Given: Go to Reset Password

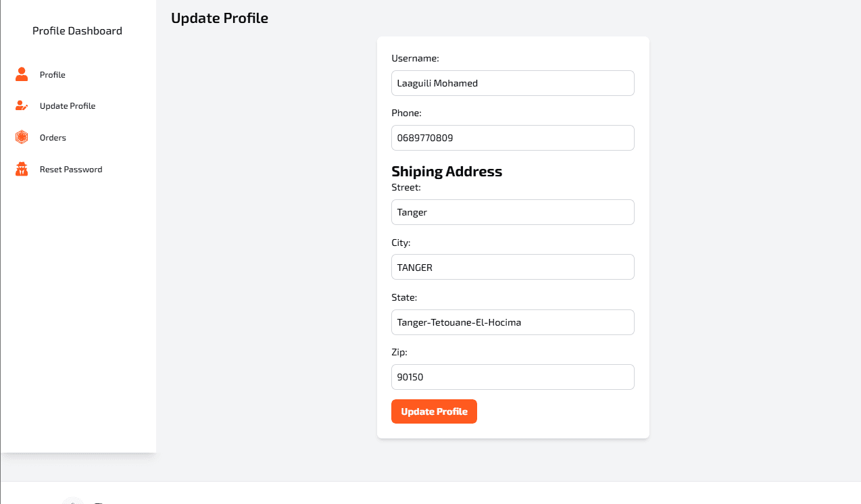Looking at the screenshot, I should click(72, 169).
